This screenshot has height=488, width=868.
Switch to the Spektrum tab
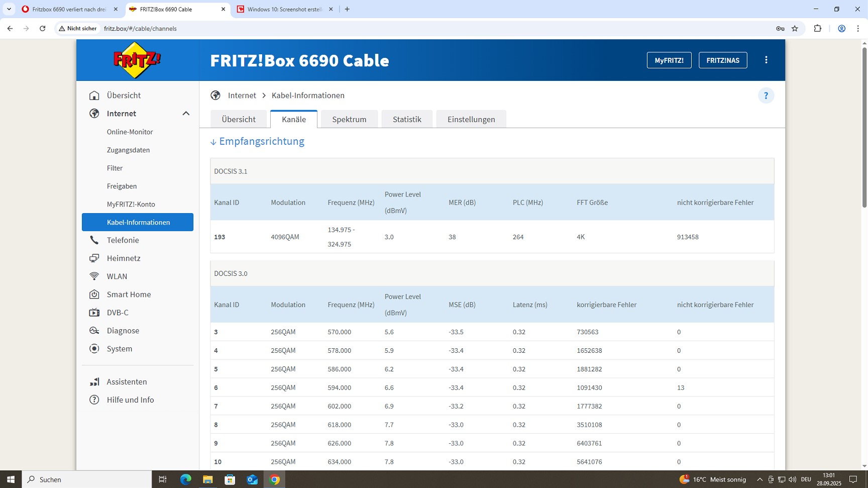coord(349,119)
